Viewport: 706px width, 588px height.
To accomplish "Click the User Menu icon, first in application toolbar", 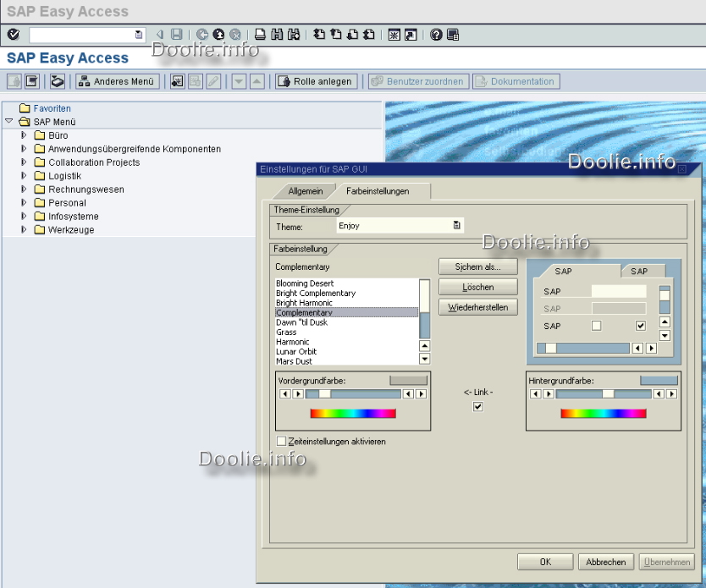I will pyautogui.click(x=14, y=81).
